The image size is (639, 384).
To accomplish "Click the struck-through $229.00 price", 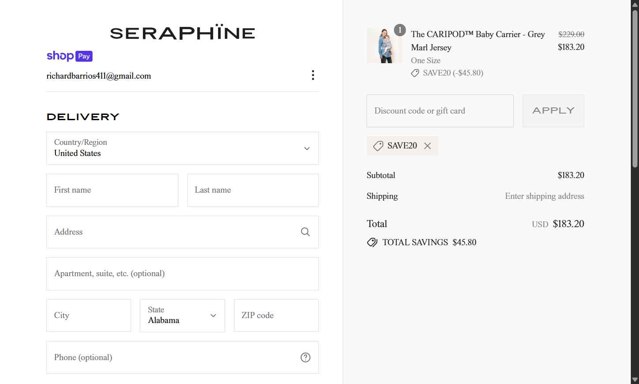I will pos(571,34).
